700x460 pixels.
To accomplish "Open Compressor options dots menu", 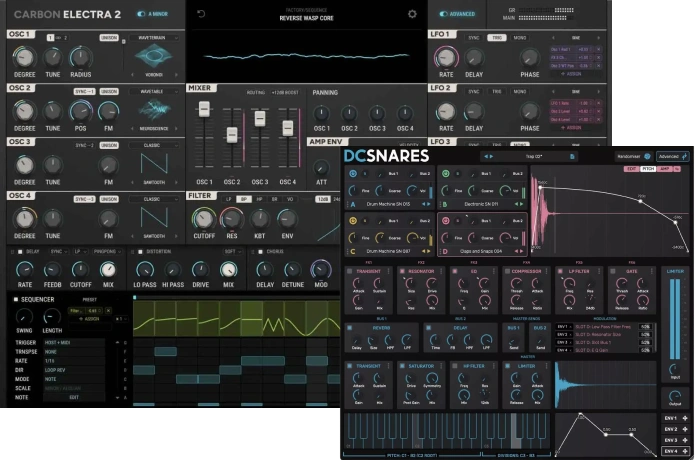I will click(x=546, y=271).
